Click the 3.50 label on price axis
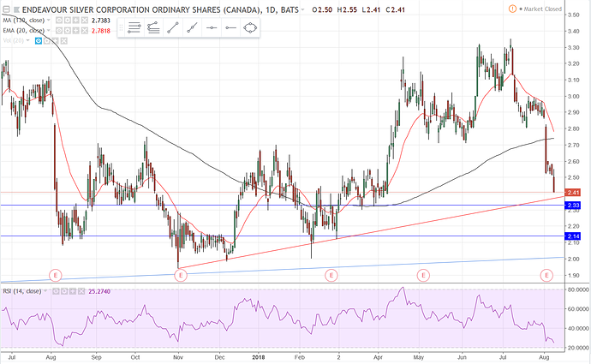 573,15
